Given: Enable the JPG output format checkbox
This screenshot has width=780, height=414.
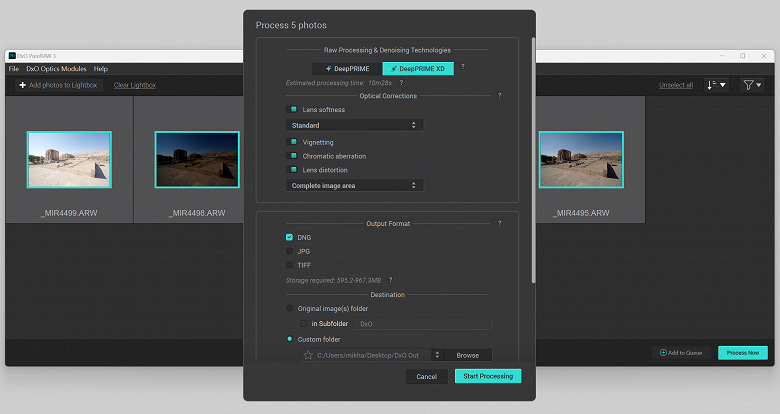Looking at the screenshot, I should [289, 251].
